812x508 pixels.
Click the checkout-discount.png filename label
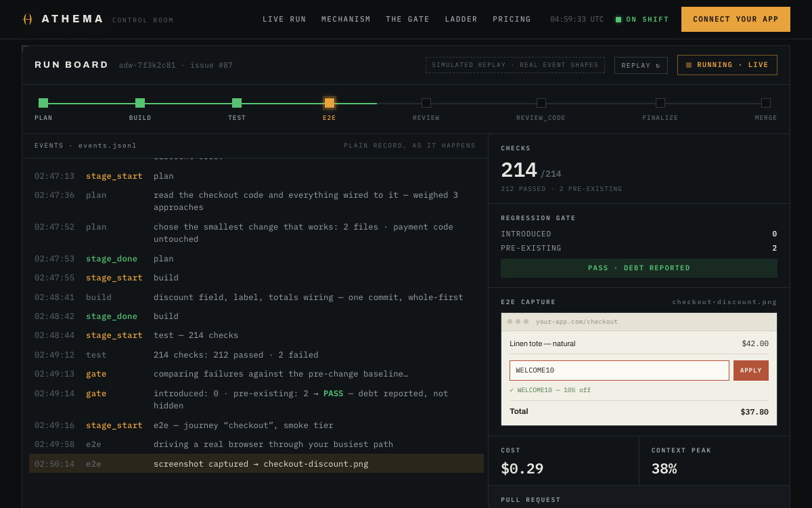click(725, 302)
